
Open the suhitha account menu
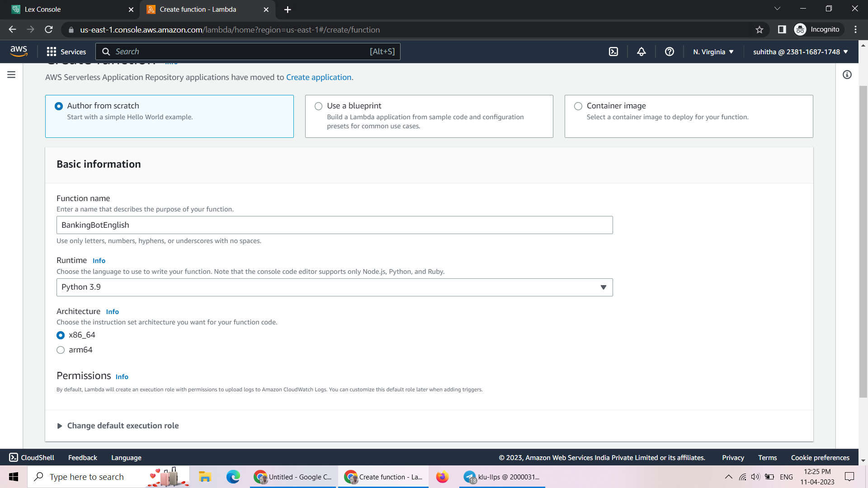pyautogui.click(x=799, y=52)
